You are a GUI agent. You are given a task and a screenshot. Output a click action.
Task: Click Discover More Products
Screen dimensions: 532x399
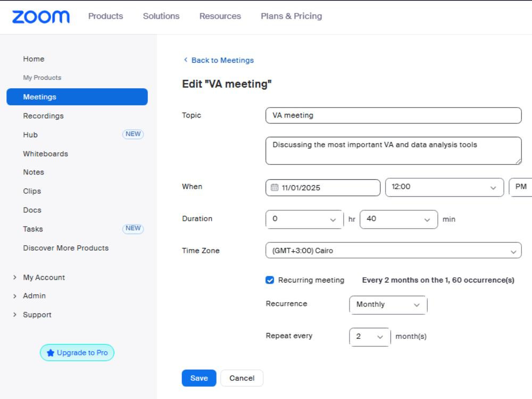(x=66, y=248)
